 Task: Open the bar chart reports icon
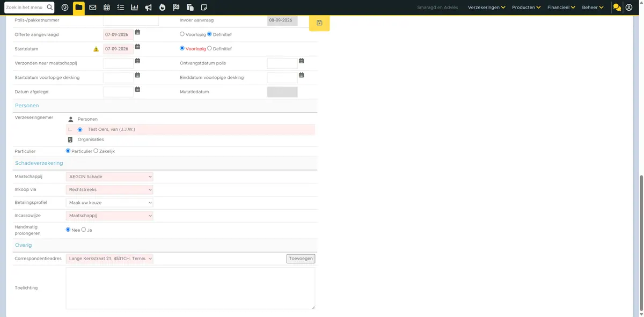[134, 8]
